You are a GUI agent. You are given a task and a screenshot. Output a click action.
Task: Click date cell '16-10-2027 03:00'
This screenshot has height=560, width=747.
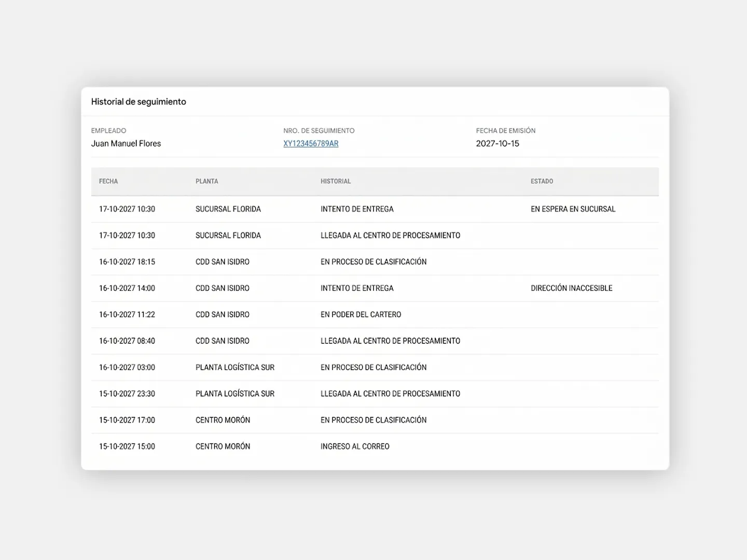coord(127,368)
